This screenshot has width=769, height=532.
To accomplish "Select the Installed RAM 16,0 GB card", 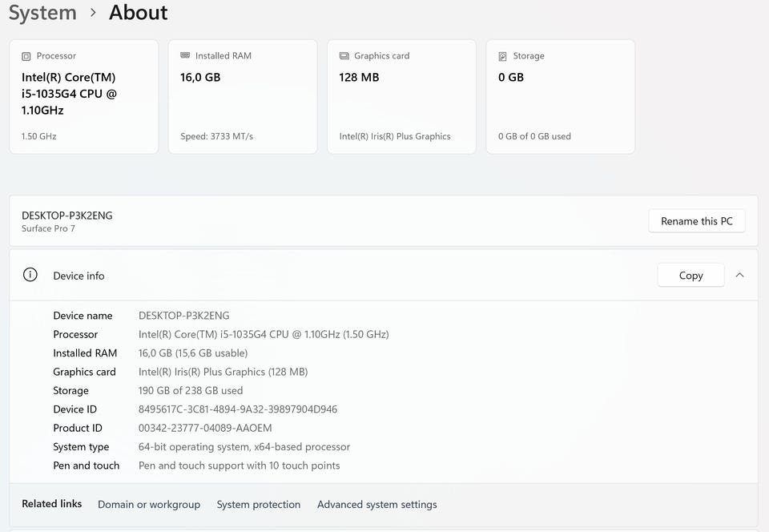I will click(x=243, y=97).
